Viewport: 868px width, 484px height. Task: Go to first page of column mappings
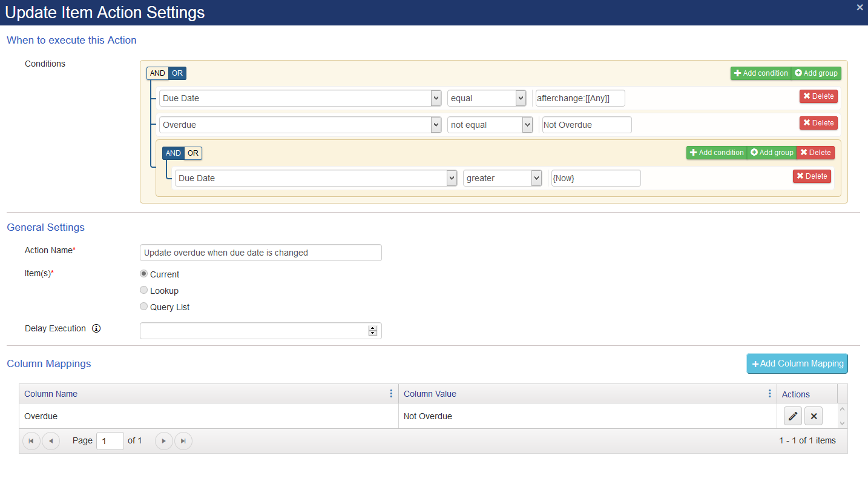(31, 441)
